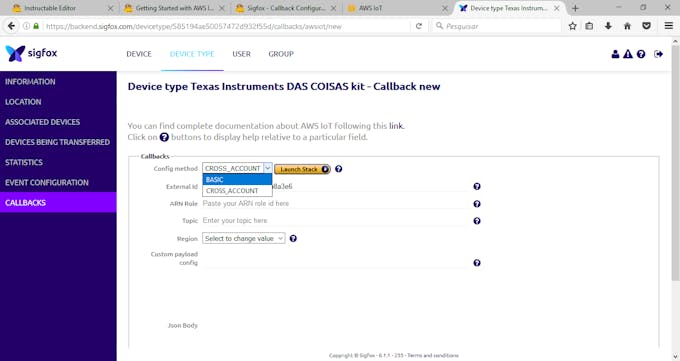This screenshot has width=680, height=361.
Task: Switch to Sigfox Callback Configuration tab
Action: [285, 8]
